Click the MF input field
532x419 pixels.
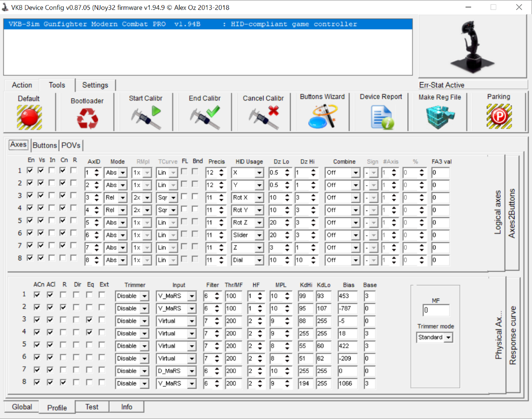436,310
